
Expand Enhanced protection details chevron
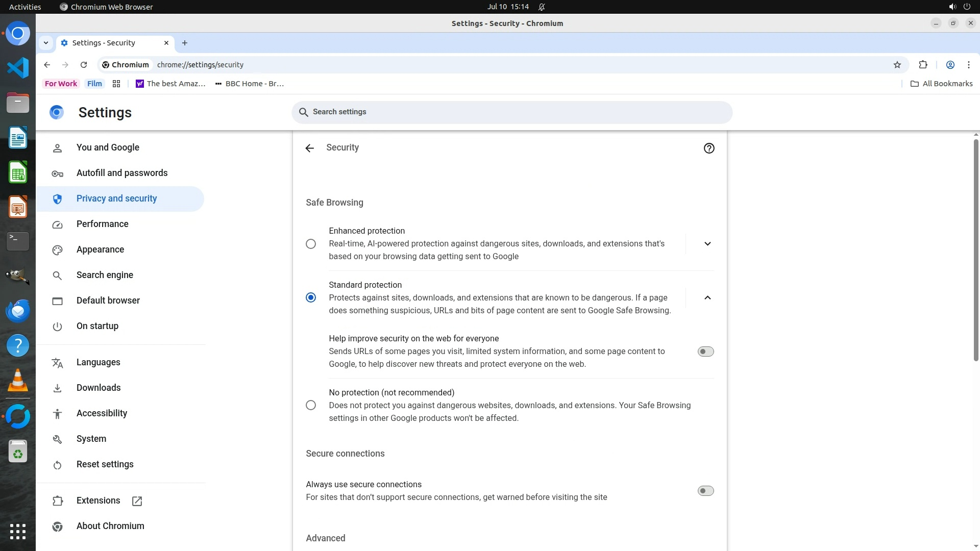(x=707, y=244)
